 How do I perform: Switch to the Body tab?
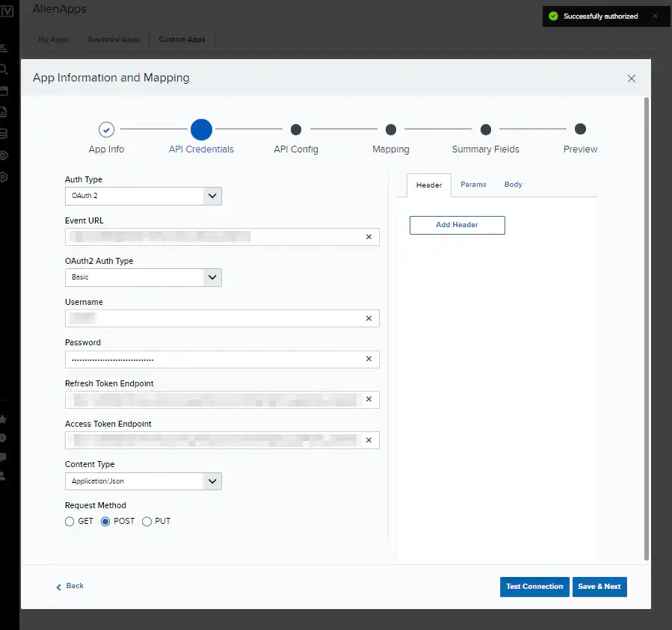[513, 185]
